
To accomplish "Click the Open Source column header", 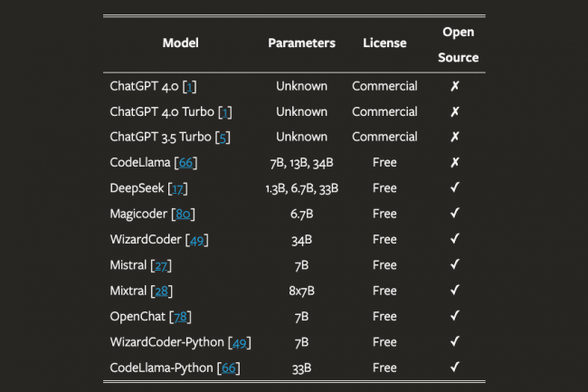I will coord(460,44).
